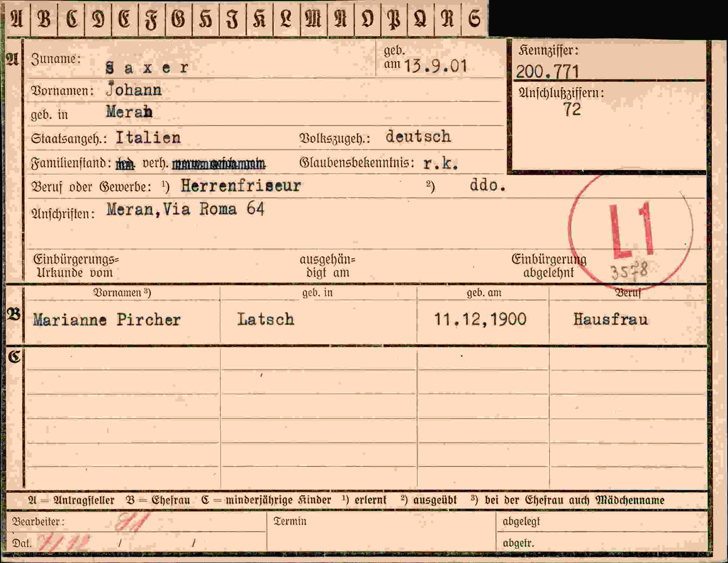728x563 pixels.
Task: Select the 'O' alphabet index tab
Action: click(x=367, y=19)
